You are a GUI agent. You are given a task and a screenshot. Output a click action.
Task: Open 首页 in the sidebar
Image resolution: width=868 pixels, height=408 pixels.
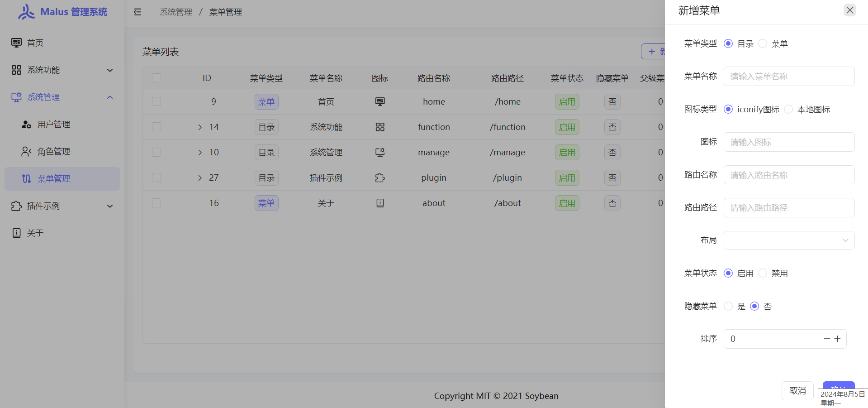tap(62, 43)
